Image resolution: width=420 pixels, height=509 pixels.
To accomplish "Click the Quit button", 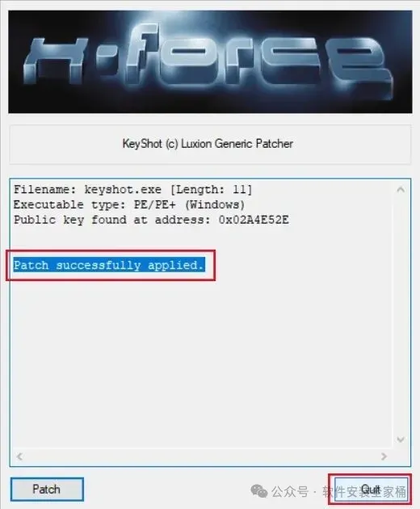I will click(371, 489).
